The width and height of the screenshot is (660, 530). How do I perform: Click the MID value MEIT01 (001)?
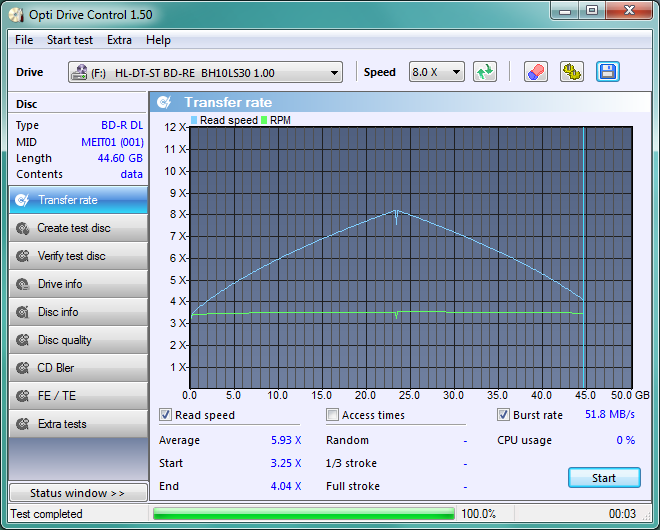pyautogui.click(x=112, y=142)
